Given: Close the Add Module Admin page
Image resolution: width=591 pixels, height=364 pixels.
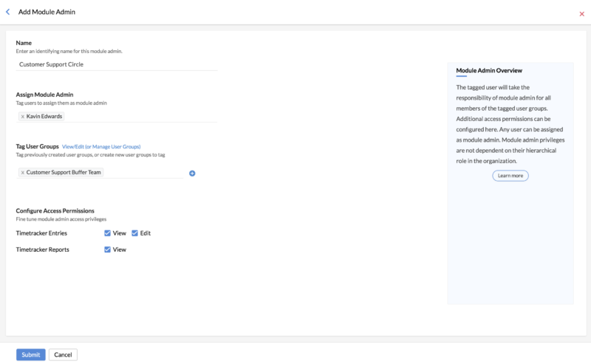Looking at the screenshot, I should point(581,14).
